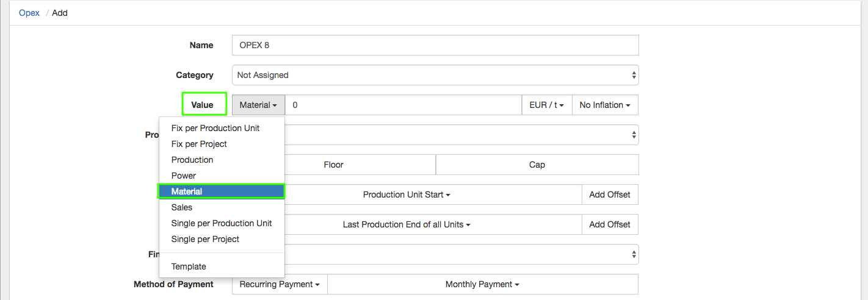Screen dimensions: 868x300
Task: Select Single per Production Unit option
Action: (222, 223)
